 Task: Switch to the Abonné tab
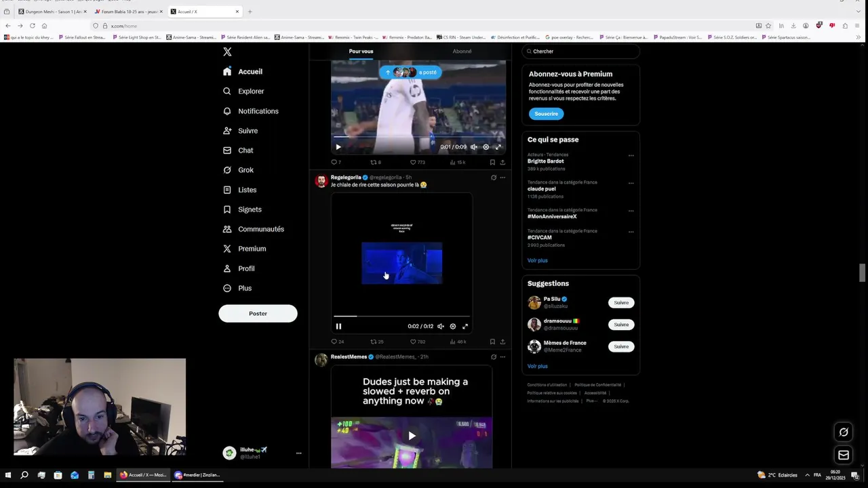pyautogui.click(x=462, y=52)
